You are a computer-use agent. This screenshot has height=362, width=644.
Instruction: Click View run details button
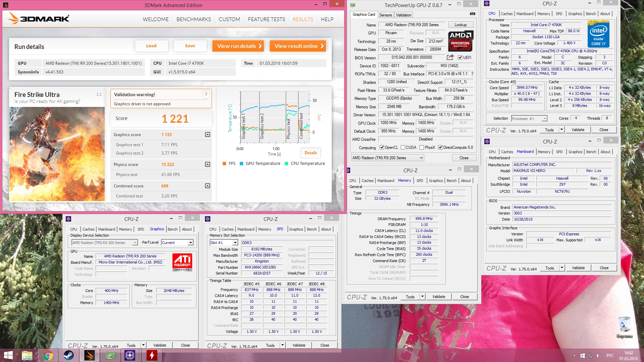[x=238, y=46]
